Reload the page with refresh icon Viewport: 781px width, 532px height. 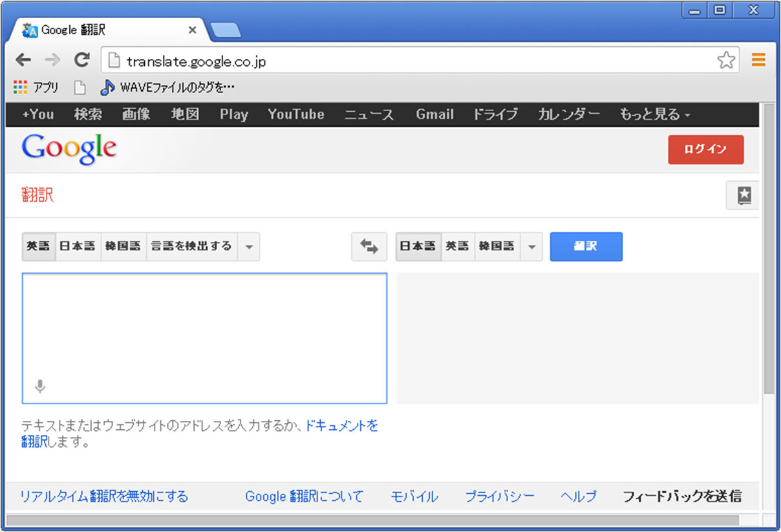tap(81, 61)
